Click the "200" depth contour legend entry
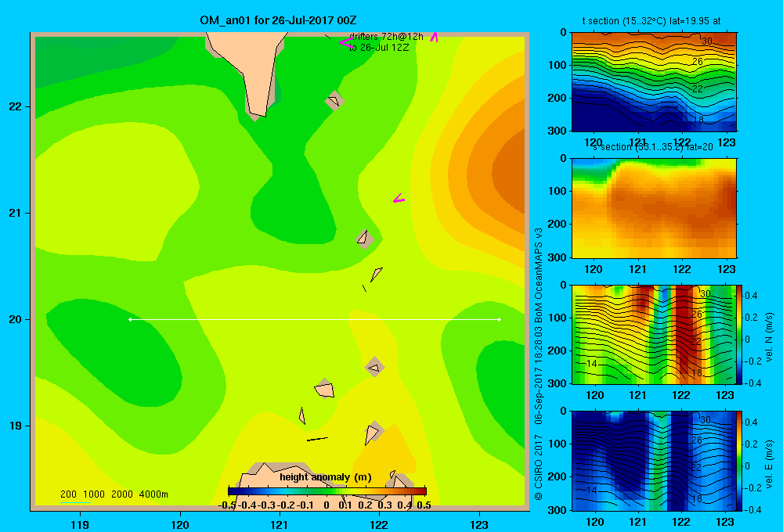The width and height of the screenshot is (783, 532). click(68, 494)
